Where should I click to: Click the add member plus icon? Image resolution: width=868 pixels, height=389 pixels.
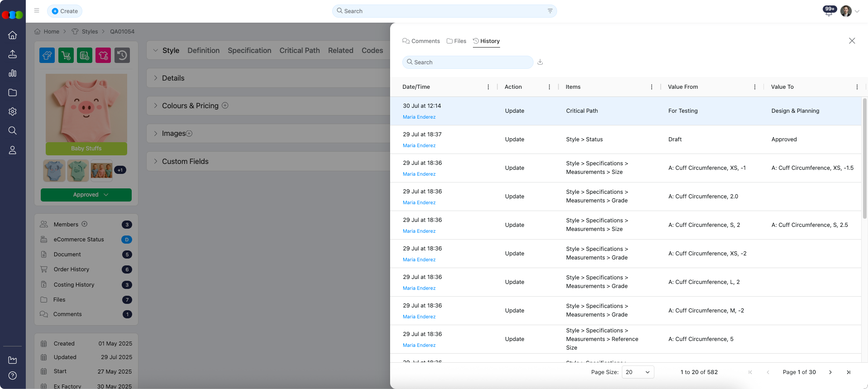(x=85, y=224)
